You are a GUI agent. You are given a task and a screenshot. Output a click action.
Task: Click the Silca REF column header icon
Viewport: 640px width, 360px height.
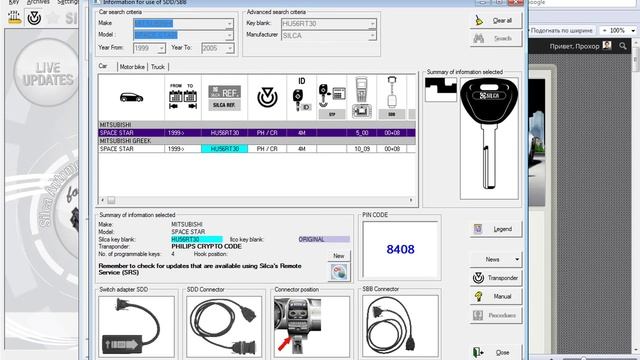point(224,98)
